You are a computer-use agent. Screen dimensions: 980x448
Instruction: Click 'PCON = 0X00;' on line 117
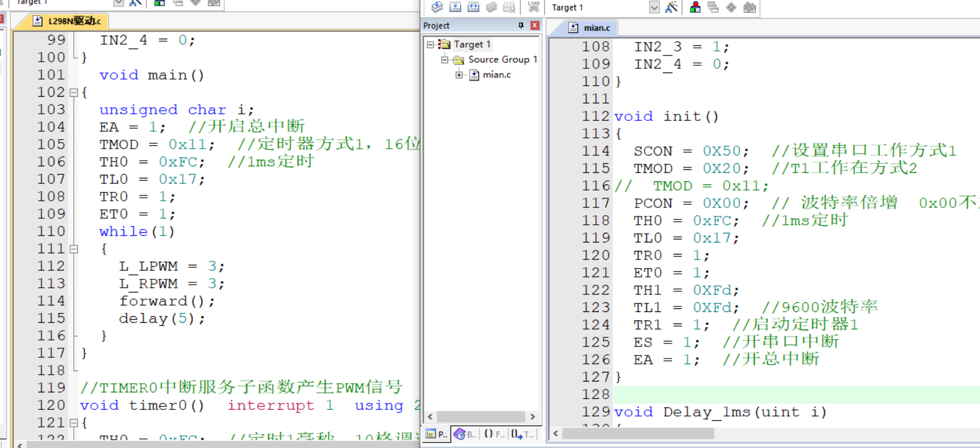691,204
